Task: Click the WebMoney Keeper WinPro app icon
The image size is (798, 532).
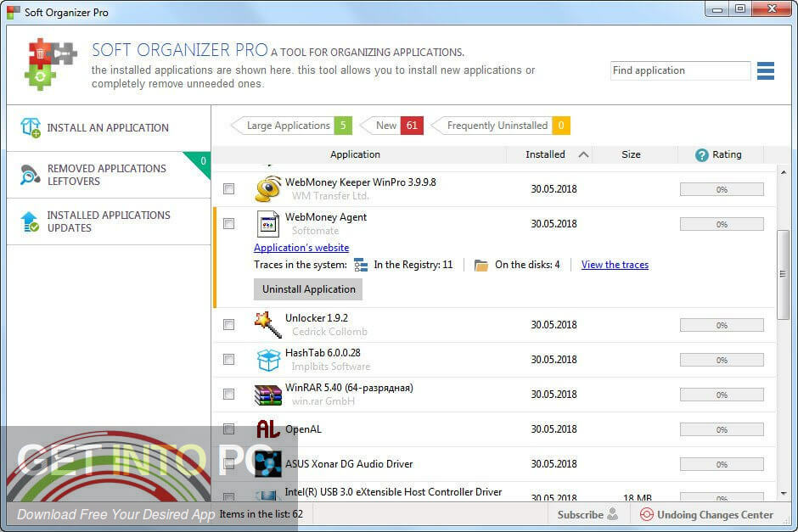Action: tap(268, 189)
